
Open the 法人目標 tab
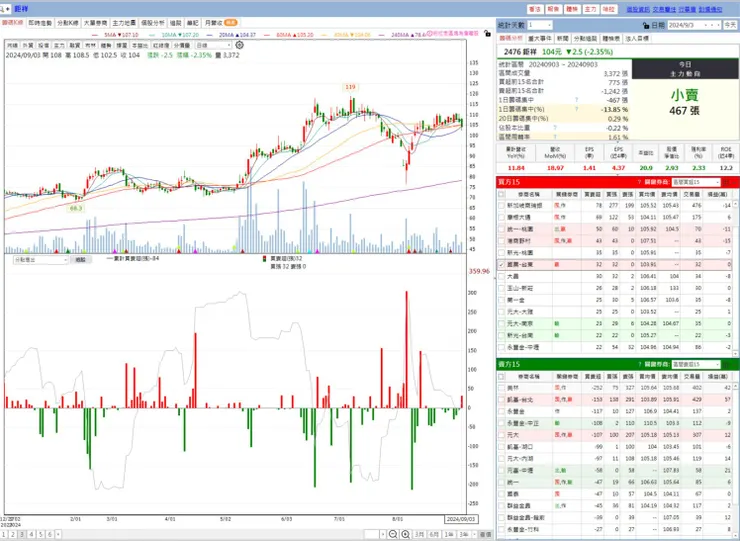click(x=637, y=38)
